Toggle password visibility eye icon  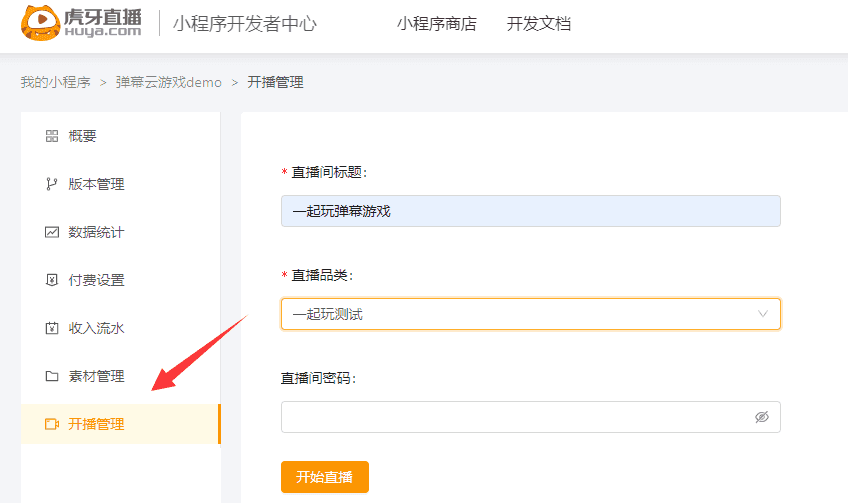coord(762,417)
